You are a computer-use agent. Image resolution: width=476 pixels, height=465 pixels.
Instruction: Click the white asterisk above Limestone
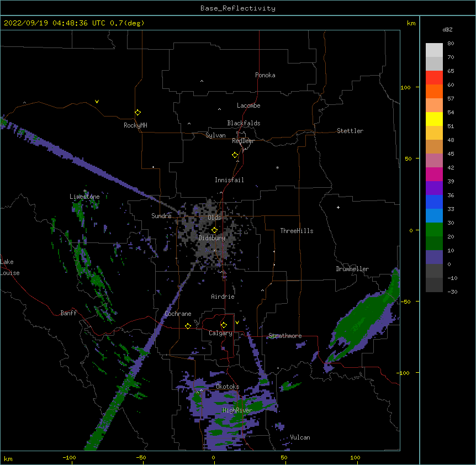85,191
